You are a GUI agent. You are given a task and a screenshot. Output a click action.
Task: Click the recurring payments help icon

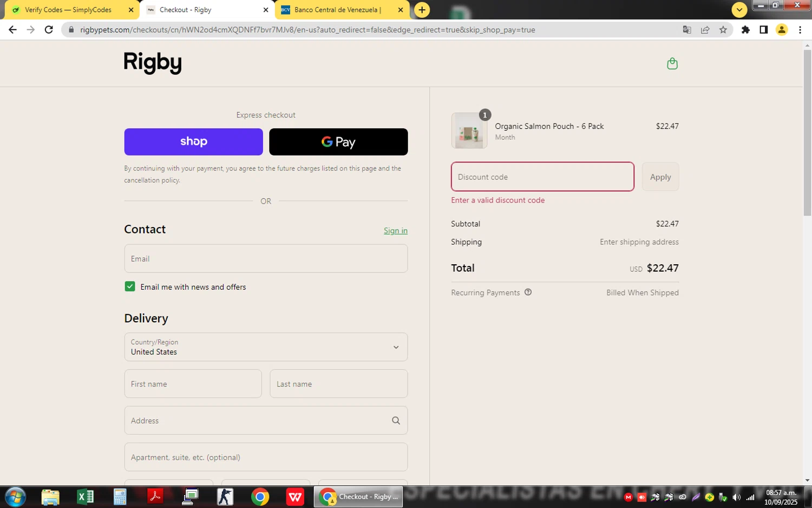click(x=528, y=292)
